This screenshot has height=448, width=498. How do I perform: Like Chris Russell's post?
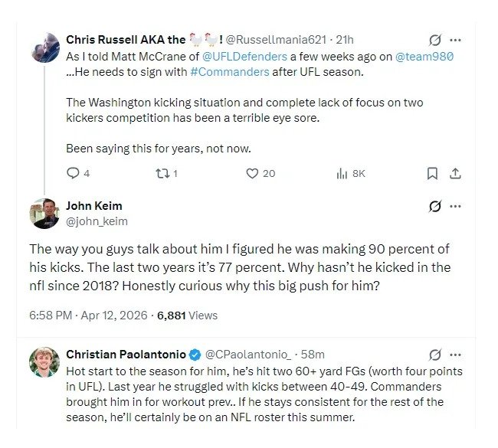[x=251, y=174]
